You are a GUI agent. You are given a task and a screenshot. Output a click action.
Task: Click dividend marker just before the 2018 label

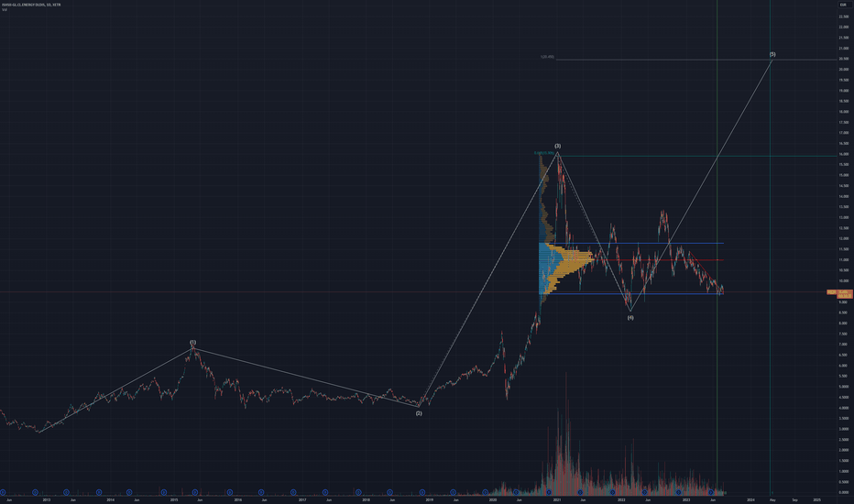click(358, 492)
